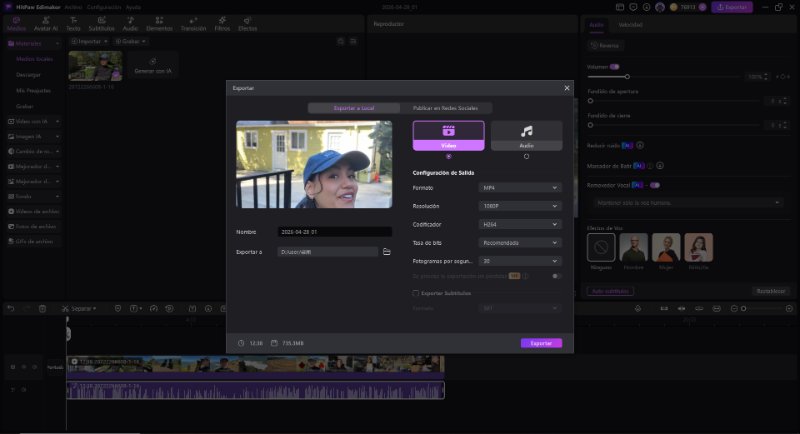Click the user avatar icon in title bar
Viewport: 800px width, 434px height.
coord(660,7)
